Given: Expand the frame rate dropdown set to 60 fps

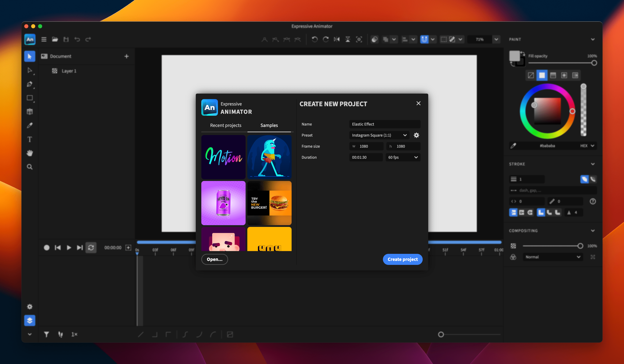Looking at the screenshot, I should tap(403, 157).
